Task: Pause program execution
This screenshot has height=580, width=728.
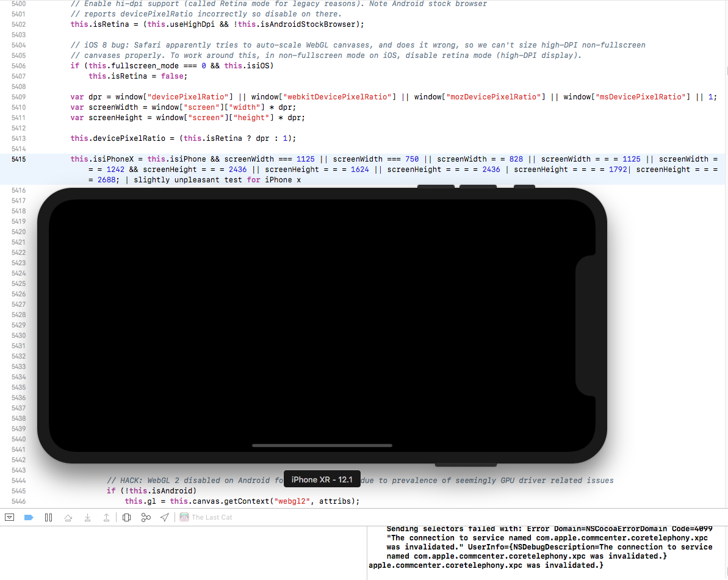Action: [48, 517]
